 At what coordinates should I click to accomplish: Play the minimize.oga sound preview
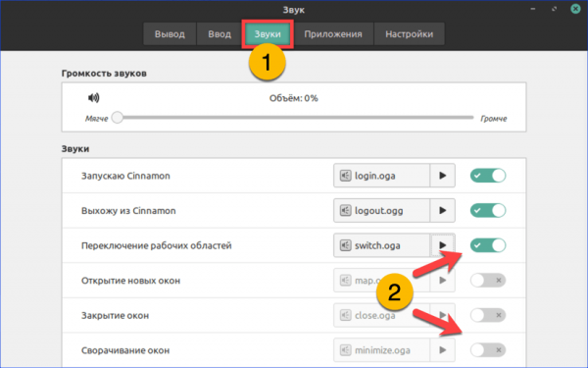pyautogui.click(x=443, y=350)
